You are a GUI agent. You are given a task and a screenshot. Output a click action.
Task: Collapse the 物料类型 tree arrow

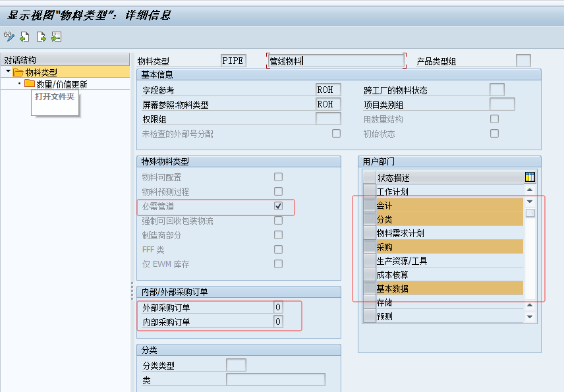(8, 72)
